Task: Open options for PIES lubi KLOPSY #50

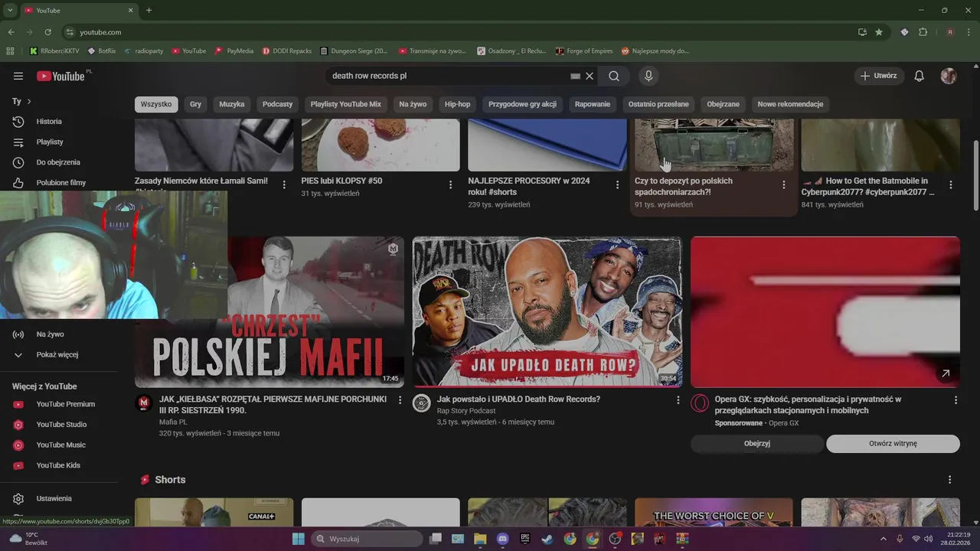Action: pos(450,184)
